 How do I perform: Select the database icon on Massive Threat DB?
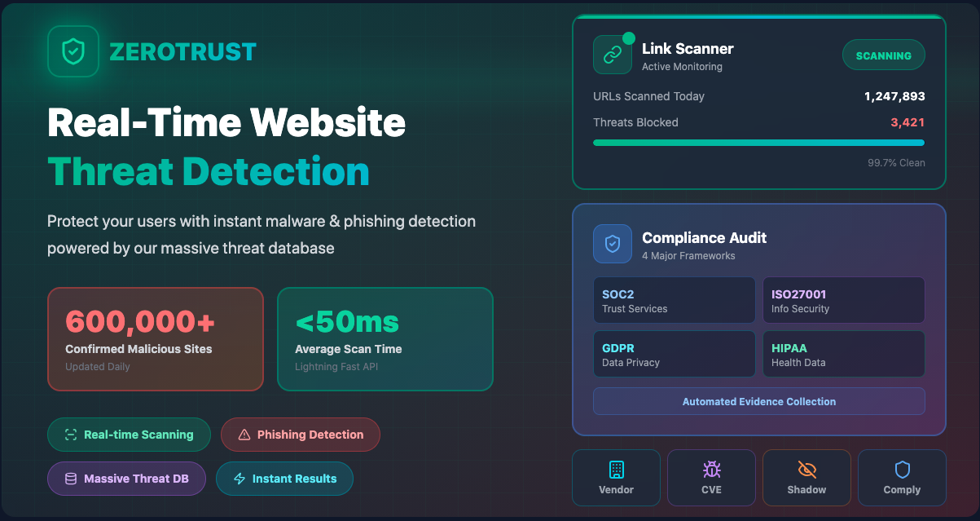(69, 479)
